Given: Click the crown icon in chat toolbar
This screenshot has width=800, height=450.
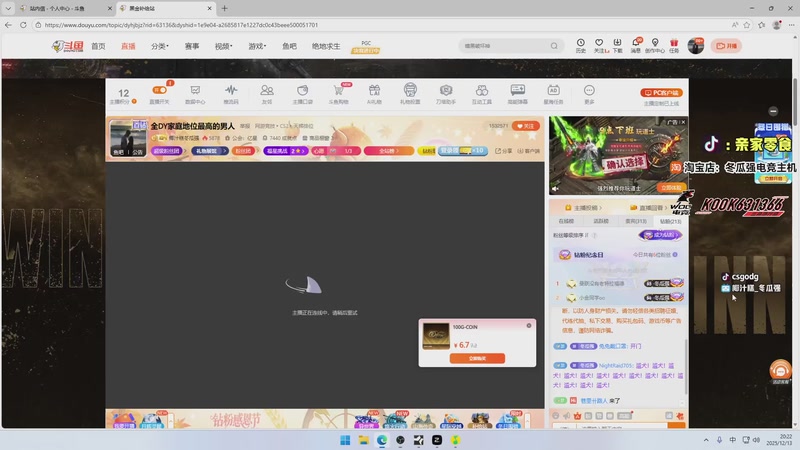Looking at the screenshot, I should pos(577,416).
